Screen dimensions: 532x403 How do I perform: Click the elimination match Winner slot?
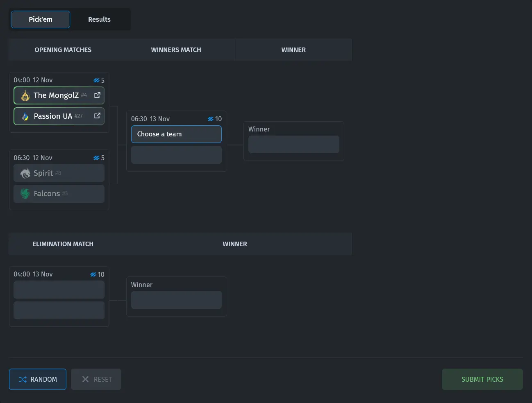click(x=176, y=300)
